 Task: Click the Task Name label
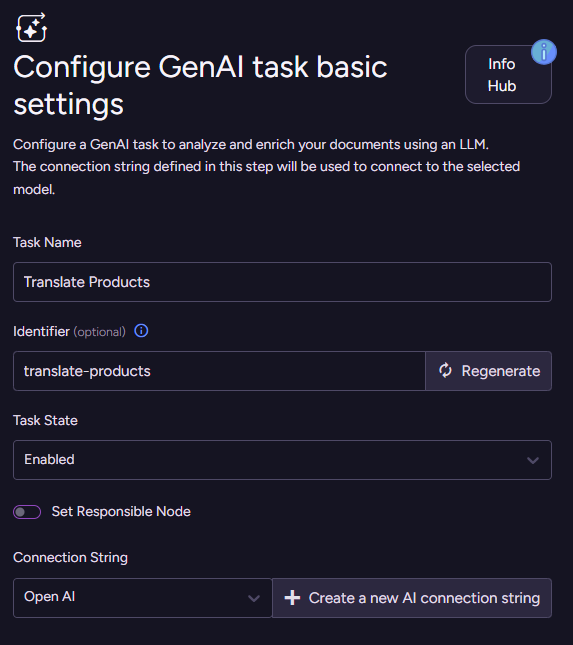tap(47, 242)
